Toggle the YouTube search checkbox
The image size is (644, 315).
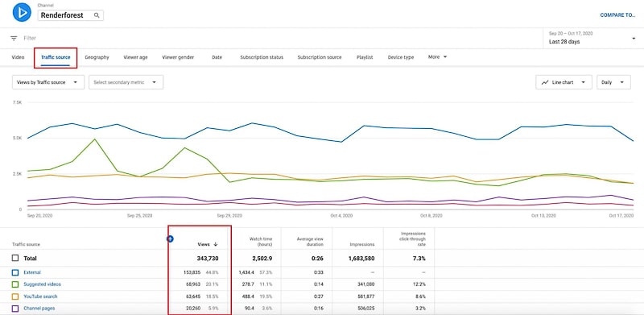click(15, 296)
